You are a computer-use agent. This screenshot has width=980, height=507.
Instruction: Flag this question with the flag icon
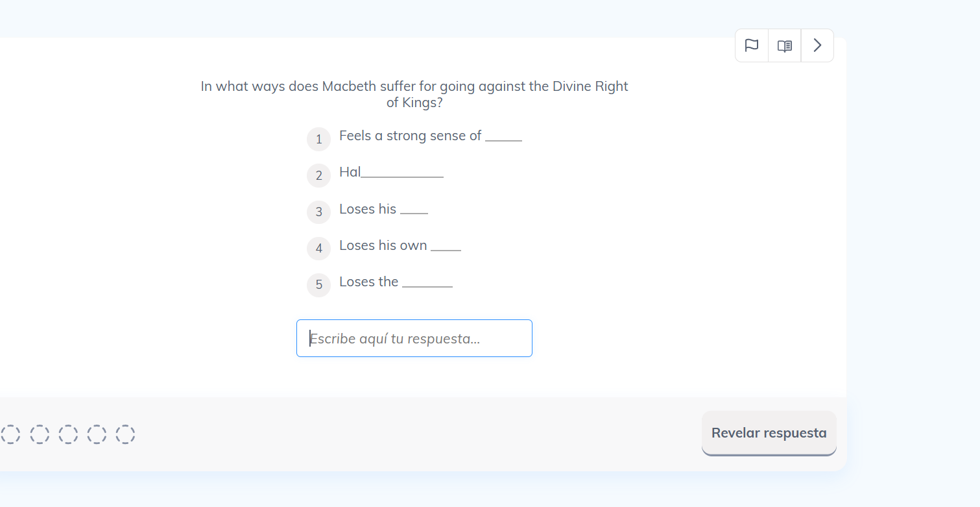(752, 45)
